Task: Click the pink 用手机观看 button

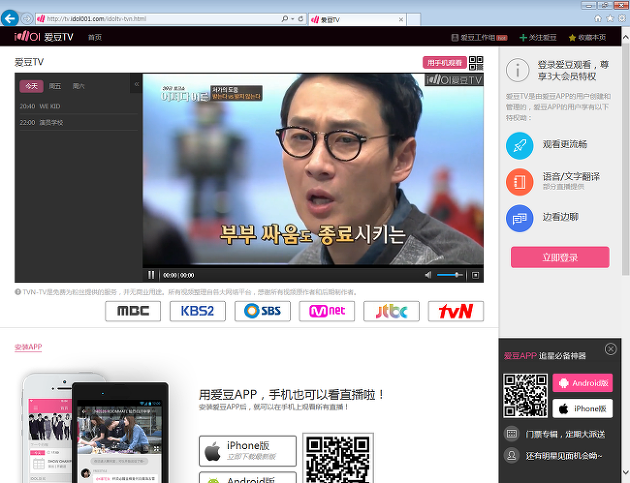Action: (444, 63)
